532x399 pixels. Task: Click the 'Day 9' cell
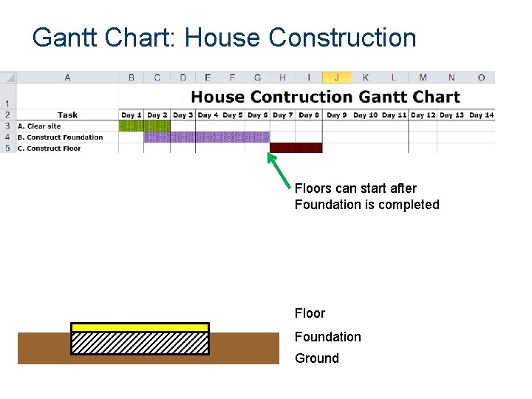[x=337, y=115]
